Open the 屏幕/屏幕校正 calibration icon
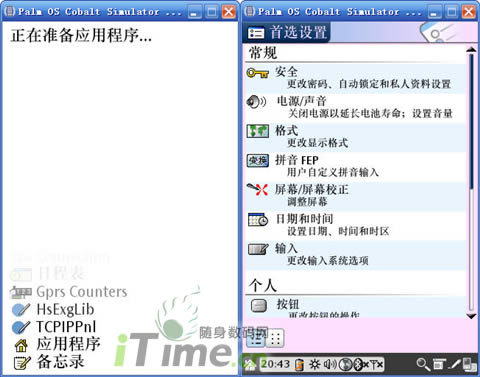Image resolution: width=480 pixels, height=377 pixels. (x=257, y=189)
